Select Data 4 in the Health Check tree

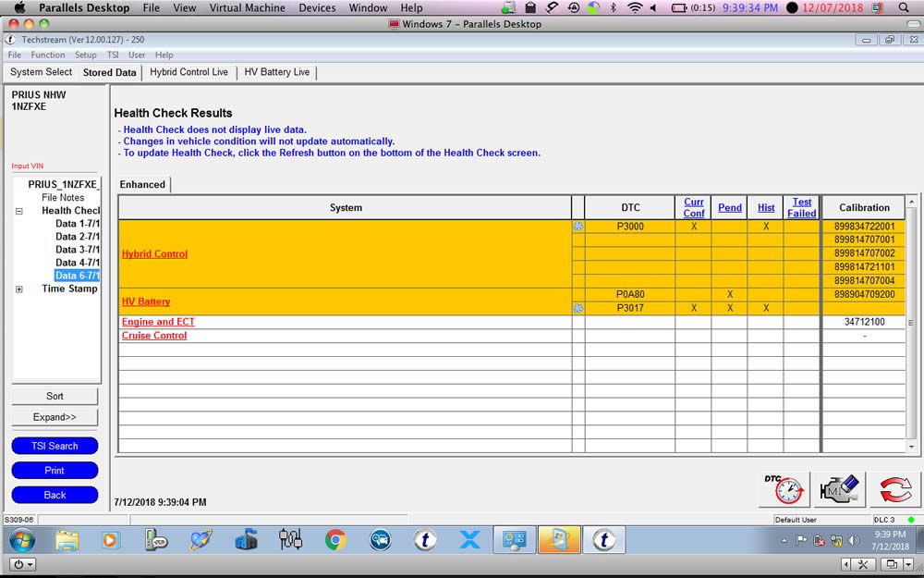[x=78, y=263]
